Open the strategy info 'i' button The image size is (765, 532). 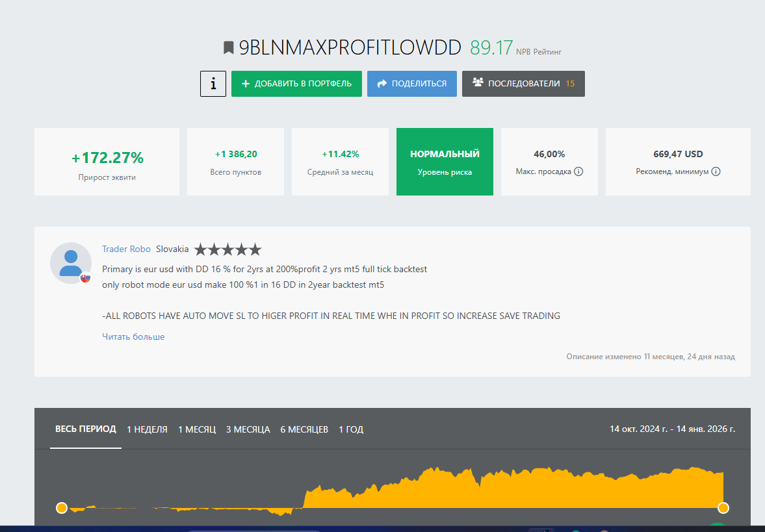tap(213, 84)
